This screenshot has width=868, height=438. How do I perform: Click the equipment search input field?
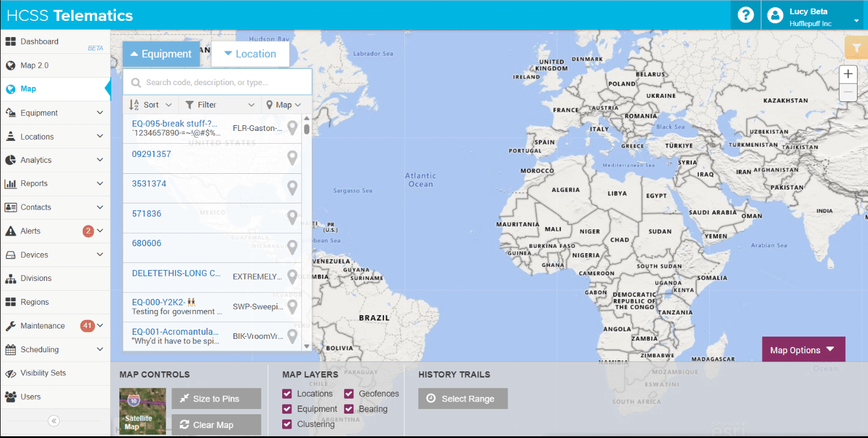point(217,82)
